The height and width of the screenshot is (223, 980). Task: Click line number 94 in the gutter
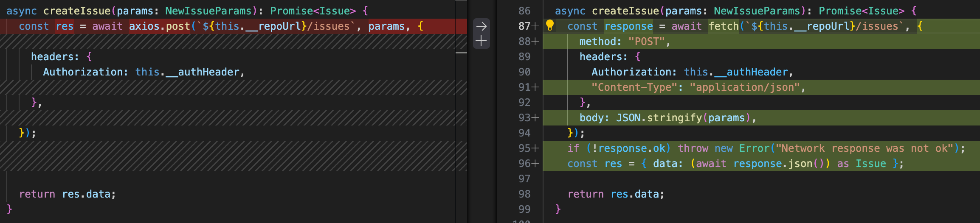[x=524, y=133]
